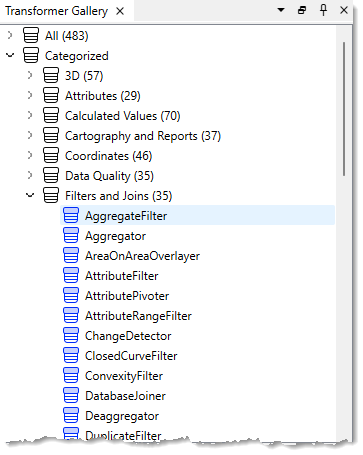Expand Cartography and Reports (37) category

[x=30, y=135]
